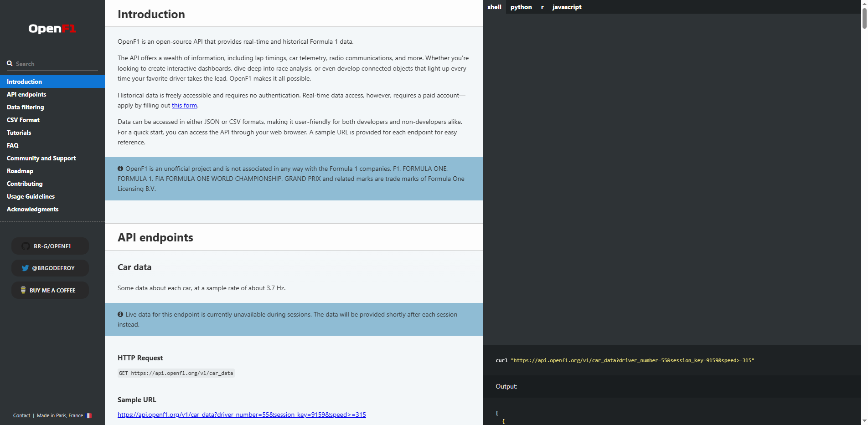Screen dimensions: 868x425
Task: Click the Twitter bird icon
Action: tap(25, 268)
